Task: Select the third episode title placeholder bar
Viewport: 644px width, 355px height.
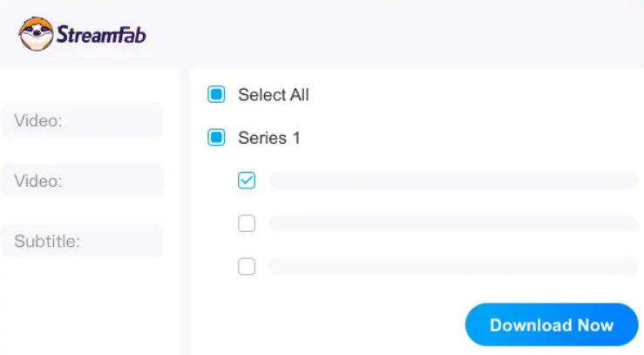Action: (453, 266)
